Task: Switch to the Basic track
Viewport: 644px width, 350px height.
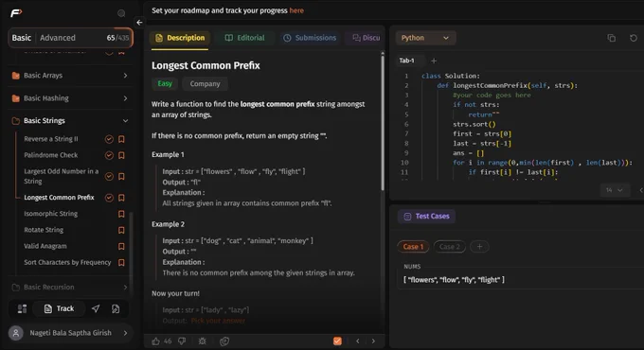Action: 22,38
